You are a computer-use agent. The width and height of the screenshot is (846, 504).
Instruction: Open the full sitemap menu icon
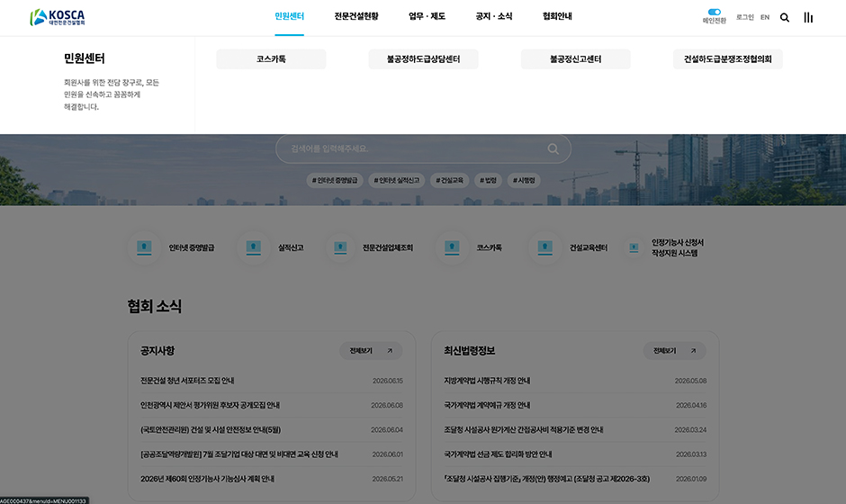pos(807,18)
